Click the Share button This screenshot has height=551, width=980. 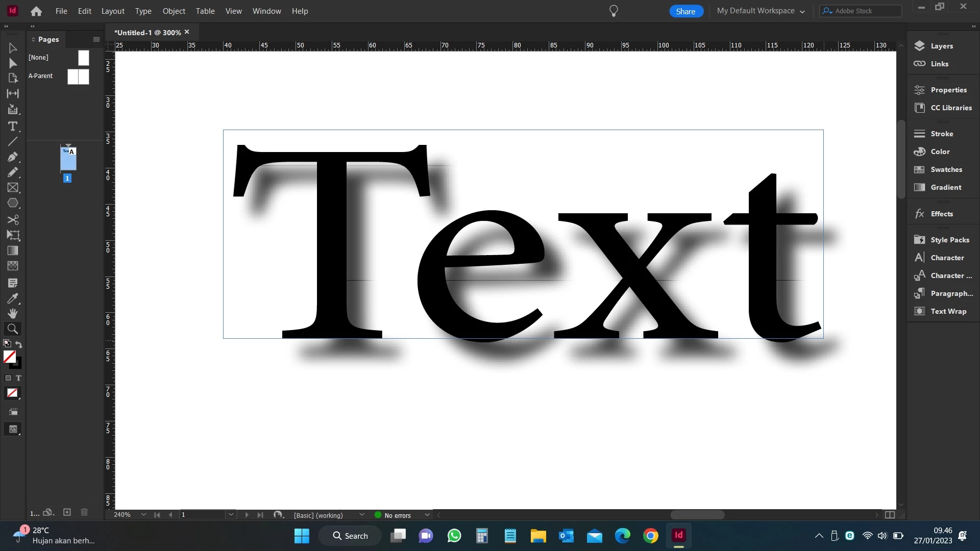tap(685, 11)
